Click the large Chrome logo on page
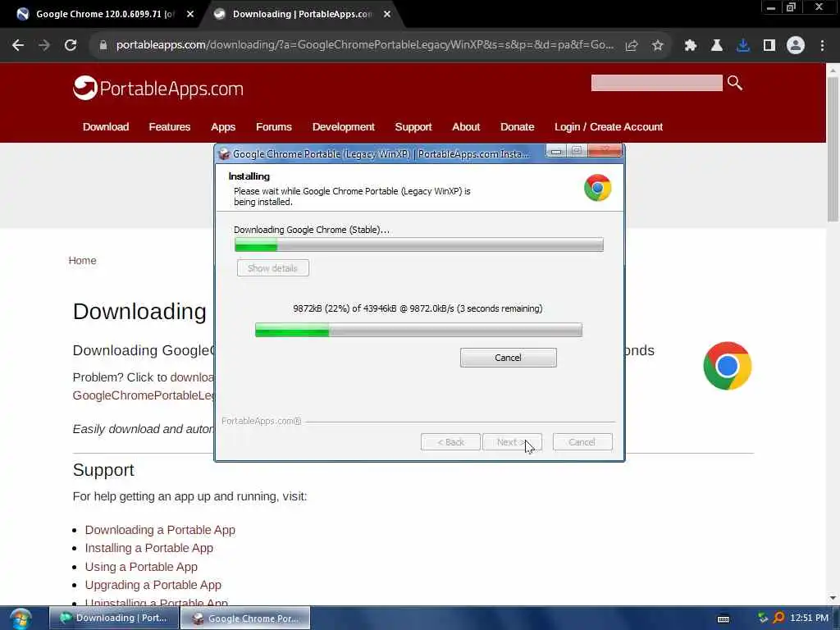 [x=727, y=366]
